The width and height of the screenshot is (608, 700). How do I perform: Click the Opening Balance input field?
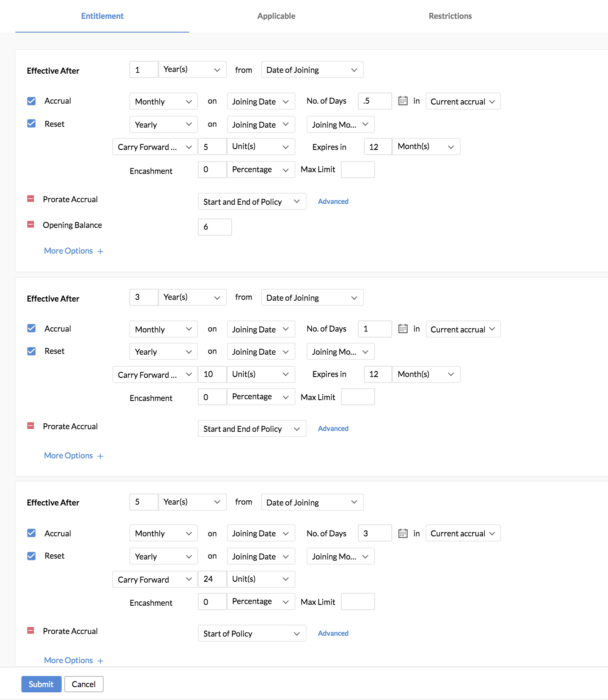[x=215, y=227]
